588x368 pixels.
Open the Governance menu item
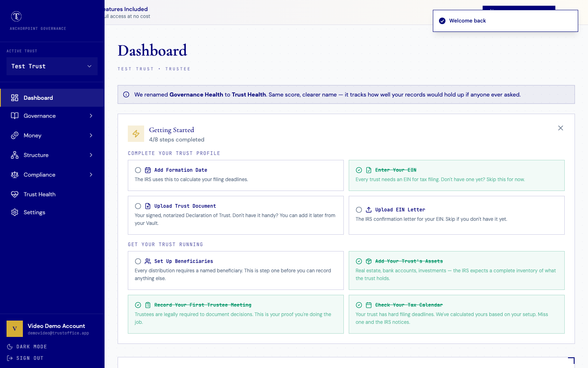pos(52,116)
